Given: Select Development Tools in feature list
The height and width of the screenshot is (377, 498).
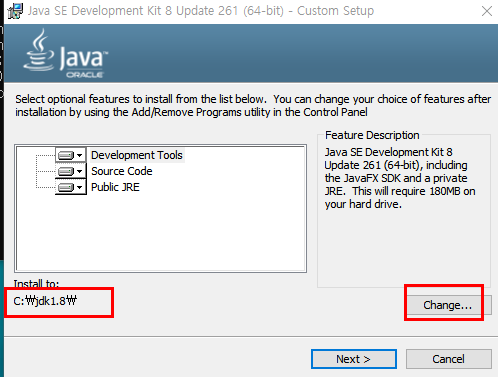Looking at the screenshot, I should (x=137, y=155).
